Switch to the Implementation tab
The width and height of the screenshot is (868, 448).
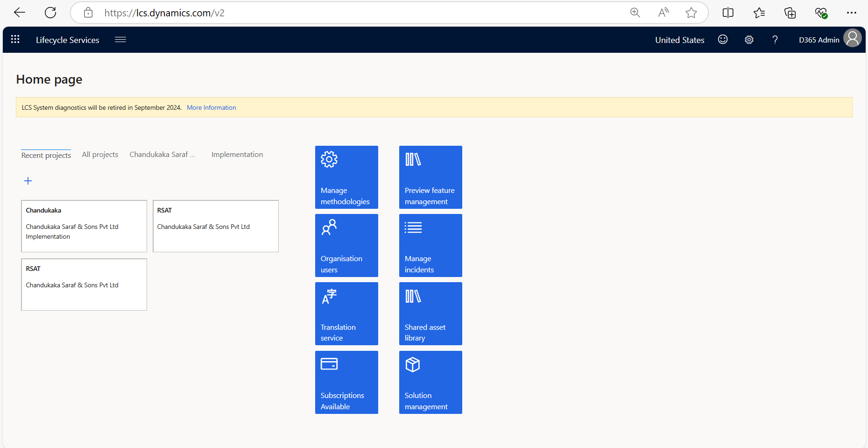point(237,155)
